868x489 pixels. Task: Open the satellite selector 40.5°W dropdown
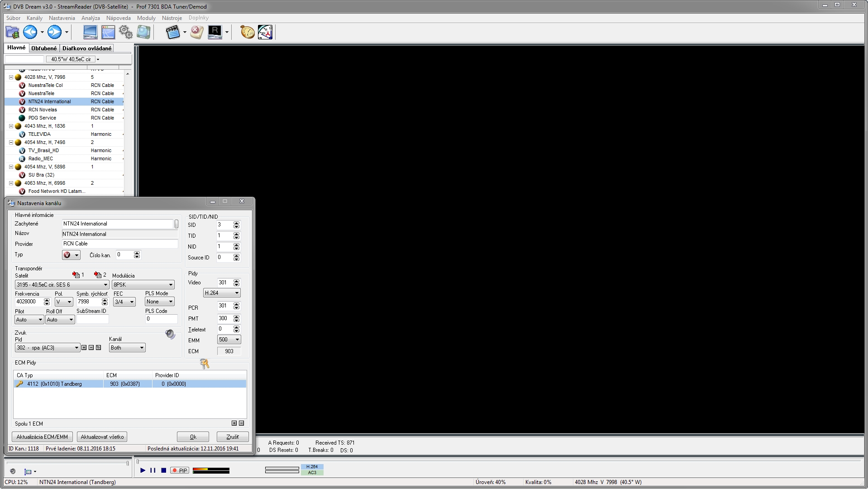(x=98, y=59)
